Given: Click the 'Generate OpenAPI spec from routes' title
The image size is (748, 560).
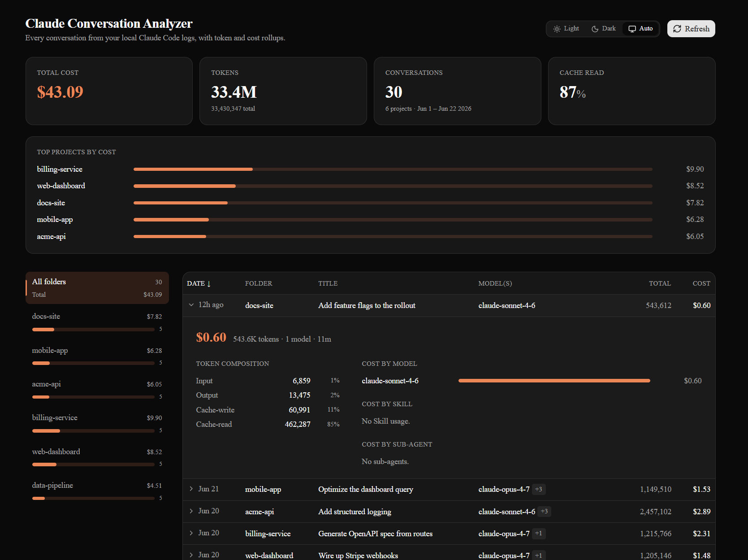Looking at the screenshot, I should point(376,534).
